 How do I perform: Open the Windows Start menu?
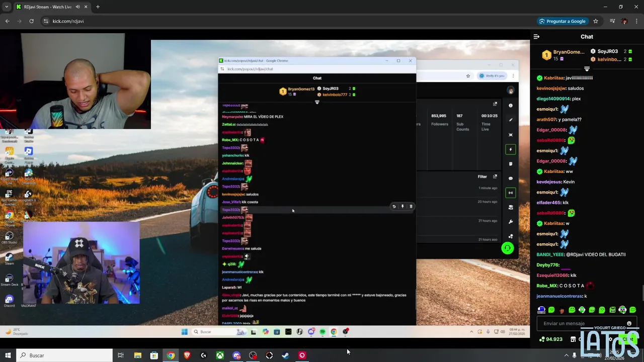[x=8, y=355]
